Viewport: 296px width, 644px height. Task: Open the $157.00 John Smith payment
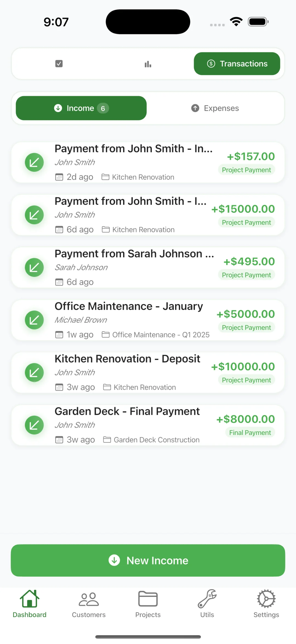(x=148, y=162)
